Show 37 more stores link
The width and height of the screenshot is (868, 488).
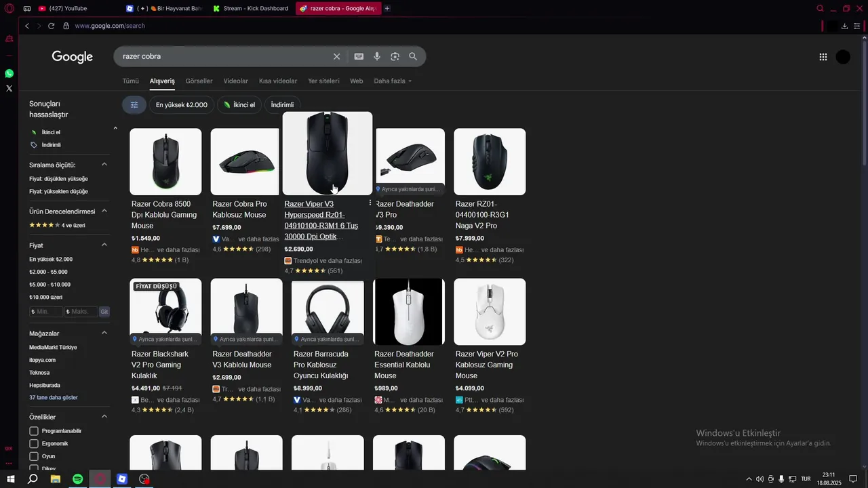click(x=54, y=398)
